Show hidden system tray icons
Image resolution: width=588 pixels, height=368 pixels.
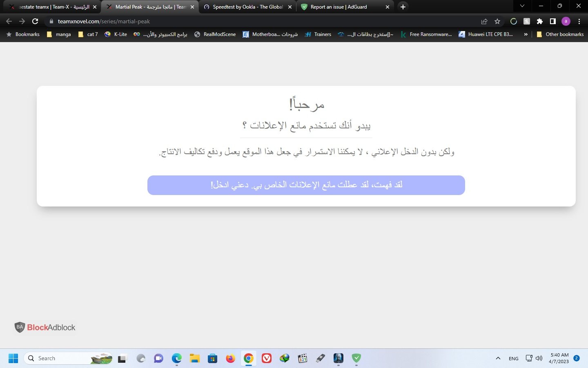(498, 358)
